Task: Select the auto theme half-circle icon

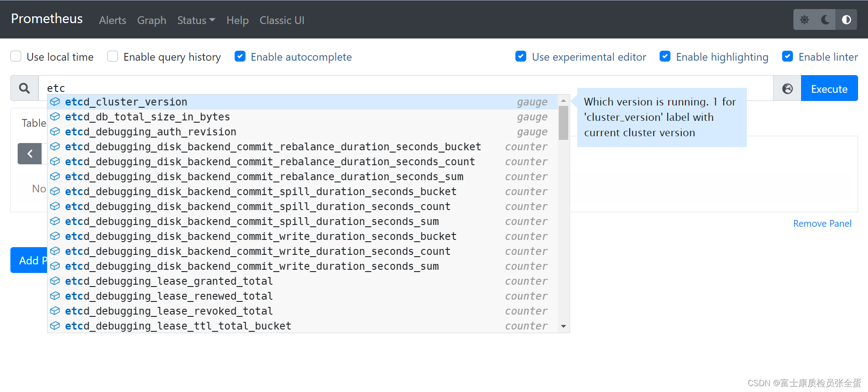Action: pos(846,20)
